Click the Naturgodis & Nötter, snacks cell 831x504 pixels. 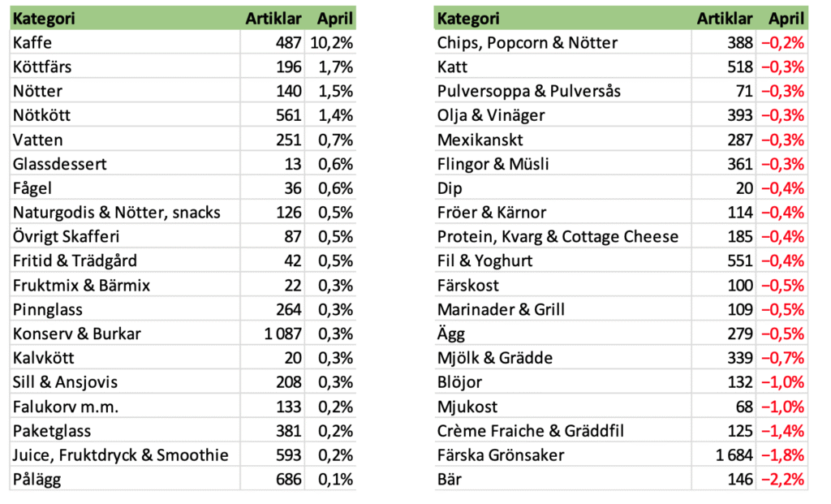(x=117, y=213)
